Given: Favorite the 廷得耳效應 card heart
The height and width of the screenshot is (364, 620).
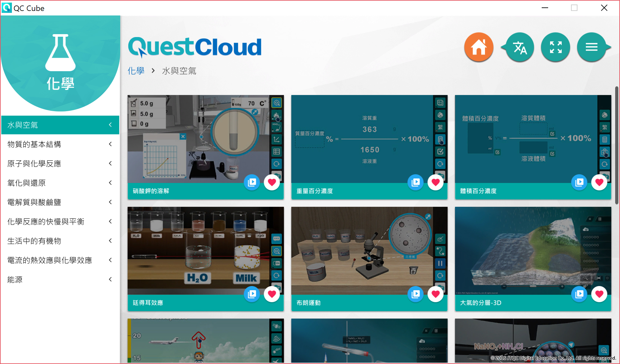Looking at the screenshot, I should (x=272, y=294).
